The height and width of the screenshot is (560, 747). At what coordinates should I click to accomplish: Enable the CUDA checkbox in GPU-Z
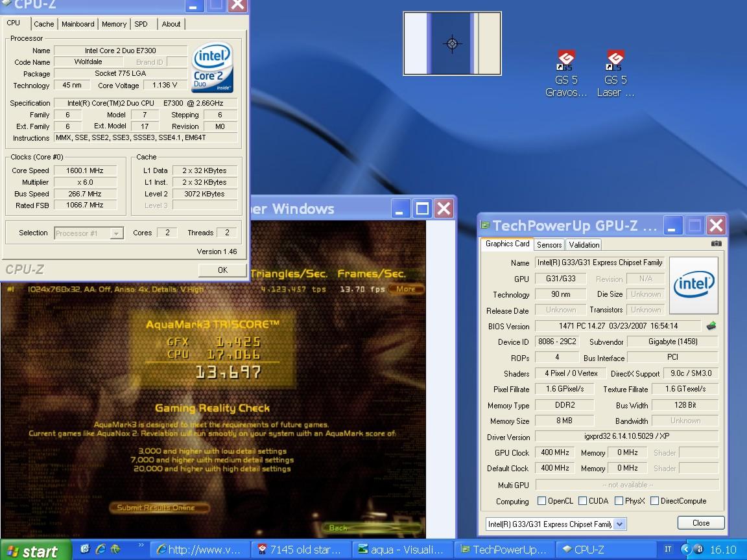(583, 501)
